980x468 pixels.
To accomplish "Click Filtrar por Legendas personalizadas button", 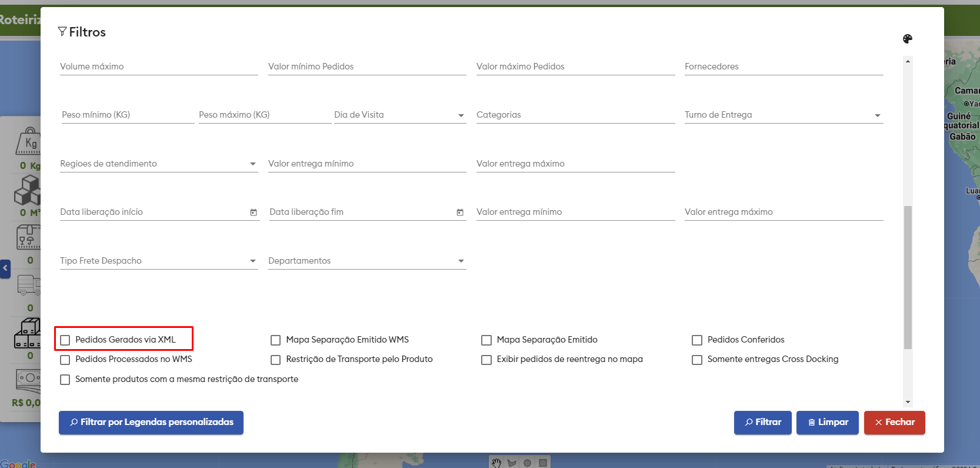I will [x=151, y=423].
